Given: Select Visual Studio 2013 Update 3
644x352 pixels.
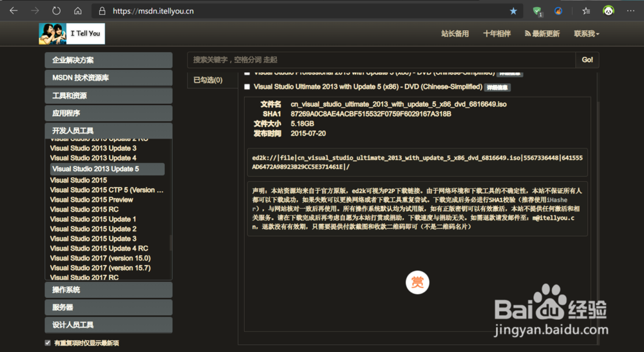Looking at the screenshot, I should point(93,148).
